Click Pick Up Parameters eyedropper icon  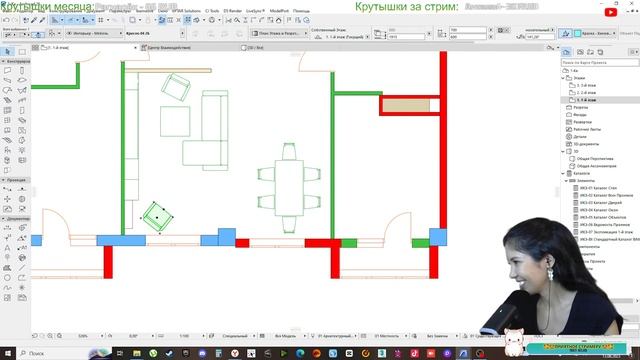pyautogui.click(x=34, y=20)
